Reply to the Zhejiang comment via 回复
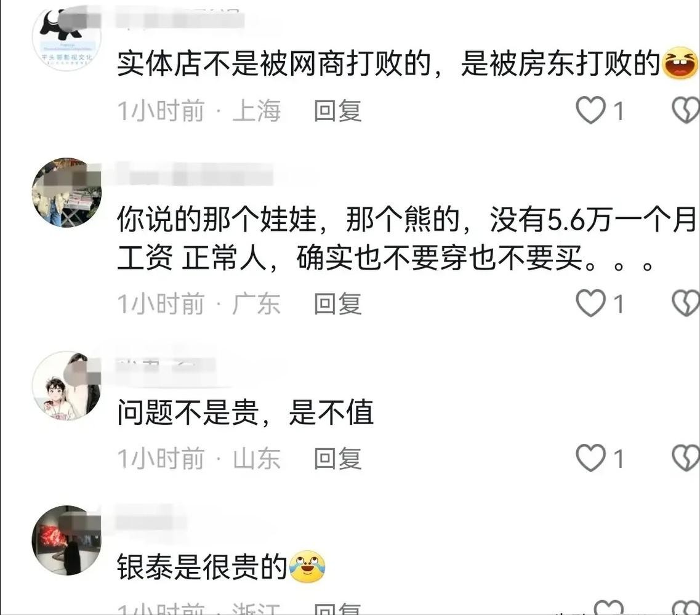Screen dimensions: 700x615 (337, 608)
